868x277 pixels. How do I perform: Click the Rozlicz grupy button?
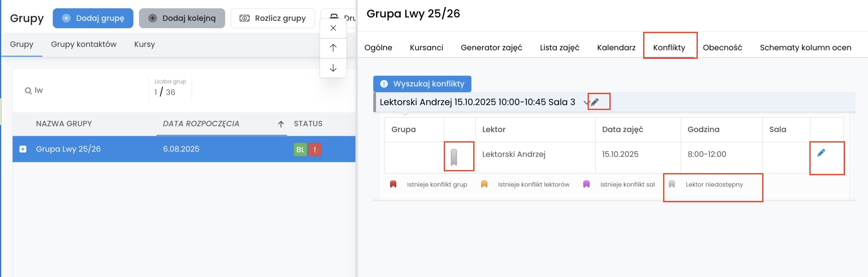273,18
